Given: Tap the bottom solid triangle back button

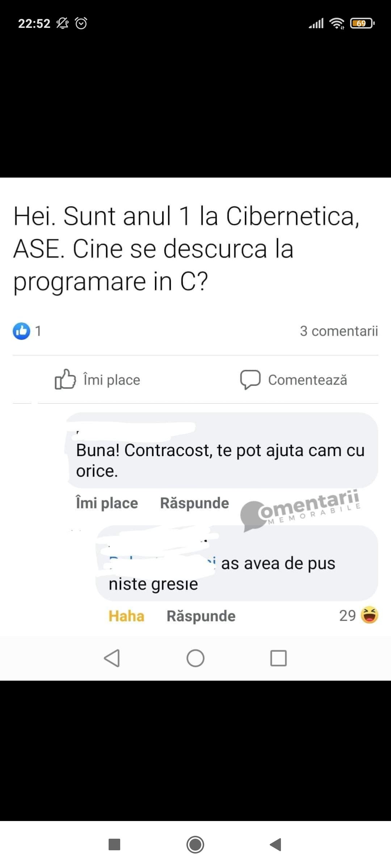Looking at the screenshot, I should coord(276,844).
